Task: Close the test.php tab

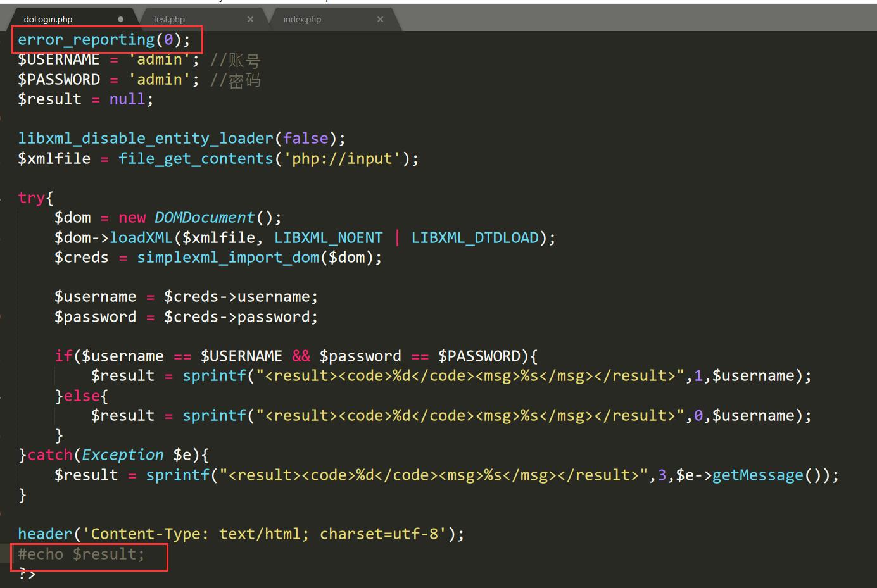Action: (x=250, y=19)
